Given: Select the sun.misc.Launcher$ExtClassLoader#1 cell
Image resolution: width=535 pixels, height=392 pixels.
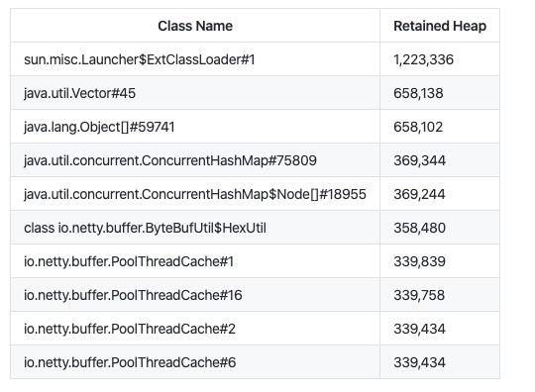Looking at the screenshot, I should (x=140, y=59).
